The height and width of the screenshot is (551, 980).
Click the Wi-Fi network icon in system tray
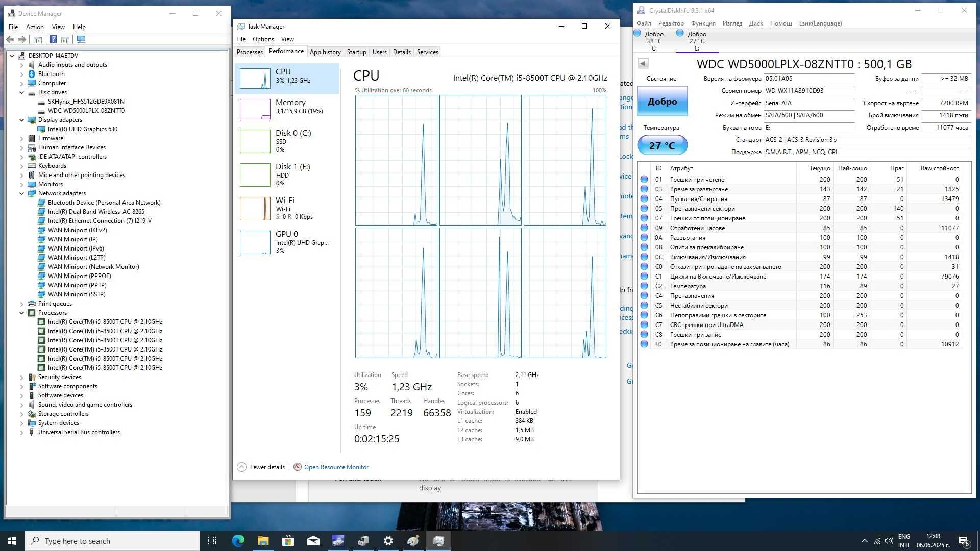877,541
